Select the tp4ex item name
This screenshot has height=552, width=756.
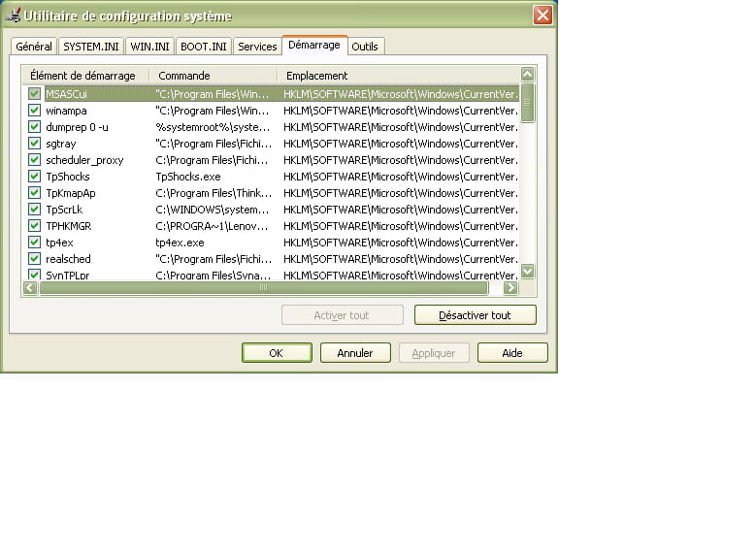(x=59, y=243)
